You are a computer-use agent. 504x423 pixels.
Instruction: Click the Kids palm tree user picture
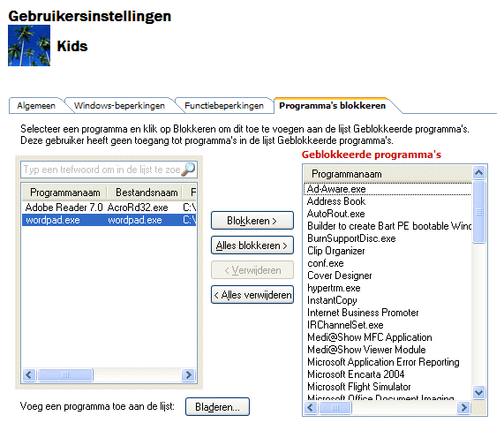pos(29,46)
